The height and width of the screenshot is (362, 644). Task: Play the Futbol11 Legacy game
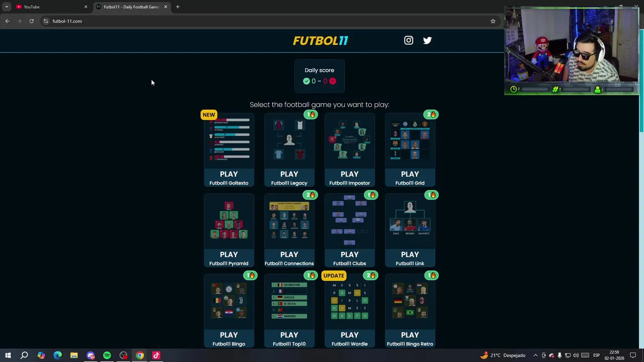[x=289, y=178]
